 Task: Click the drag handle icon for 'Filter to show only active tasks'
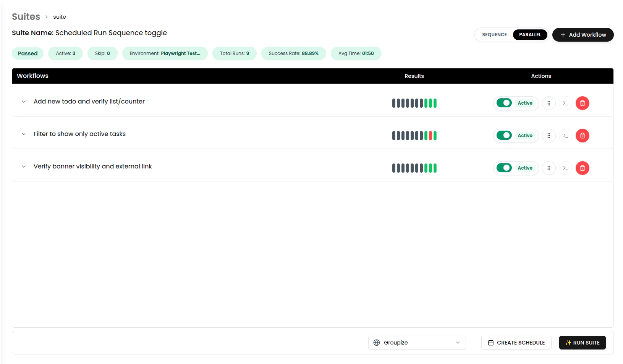tap(549, 136)
